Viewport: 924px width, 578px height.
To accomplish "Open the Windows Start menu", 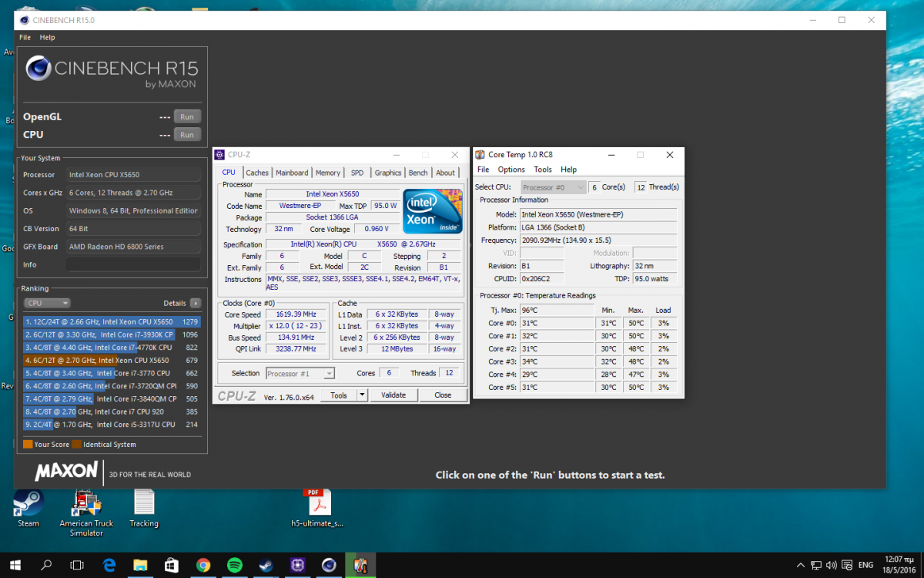I will pyautogui.click(x=14, y=565).
